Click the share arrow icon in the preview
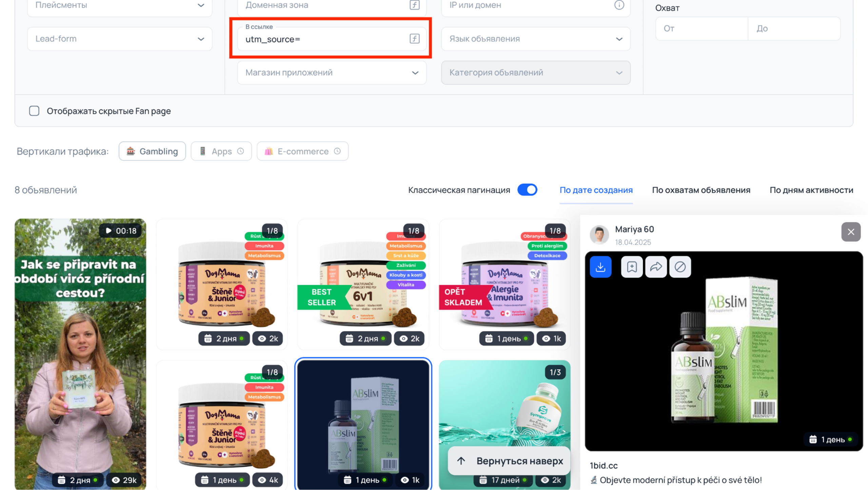This screenshot has width=868, height=490. tap(656, 267)
